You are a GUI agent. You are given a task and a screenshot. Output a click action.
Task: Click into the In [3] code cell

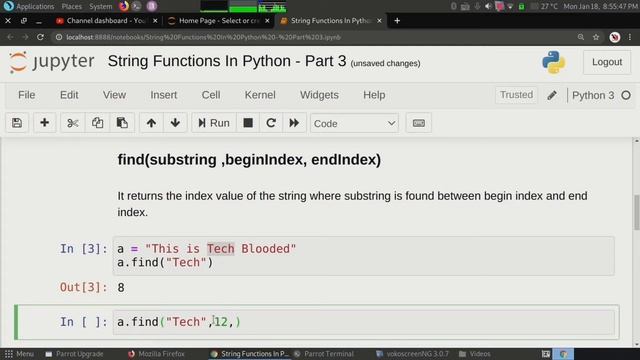coord(363,256)
